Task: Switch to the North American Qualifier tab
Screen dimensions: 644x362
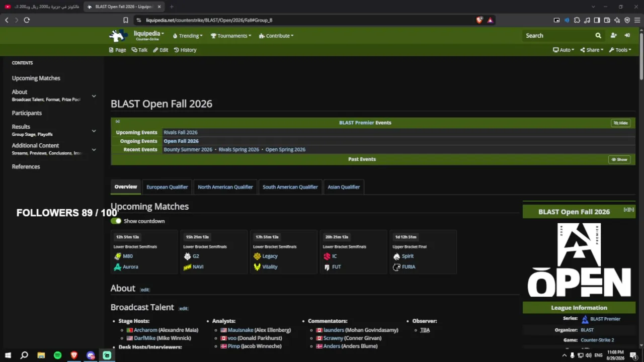Action: pyautogui.click(x=225, y=187)
